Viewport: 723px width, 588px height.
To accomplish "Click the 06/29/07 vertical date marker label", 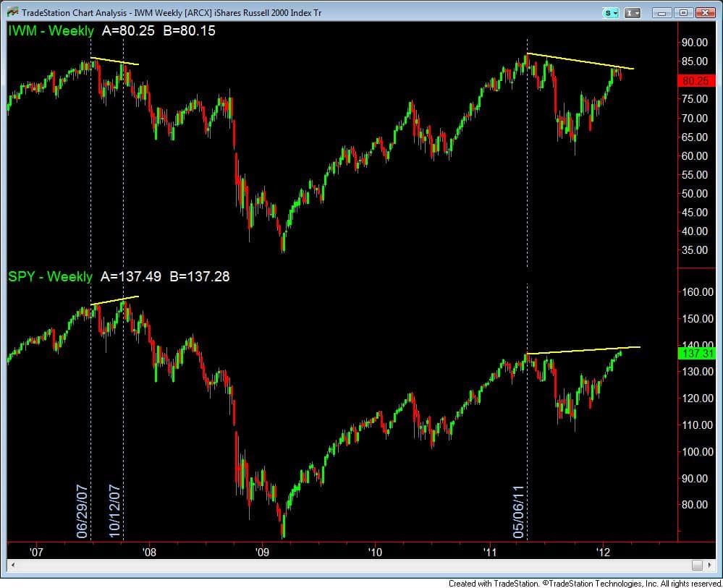I will pyautogui.click(x=82, y=511).
